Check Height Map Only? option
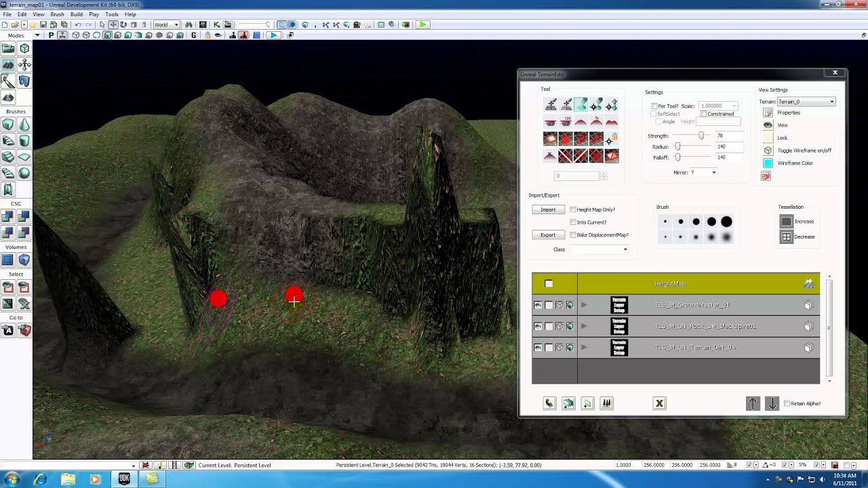 tap(573, 209)
